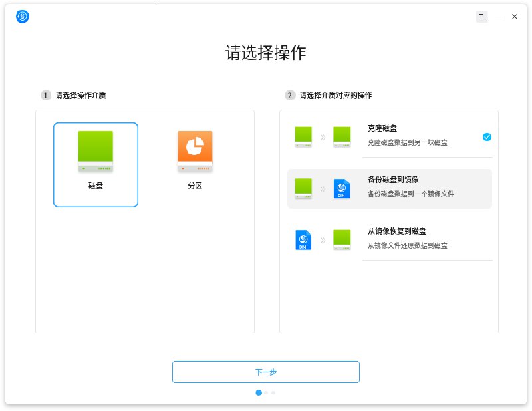This screenshot has width=532, height=411.
Task: Click the 请选择操作介质 heading
Action: [80, 96]
